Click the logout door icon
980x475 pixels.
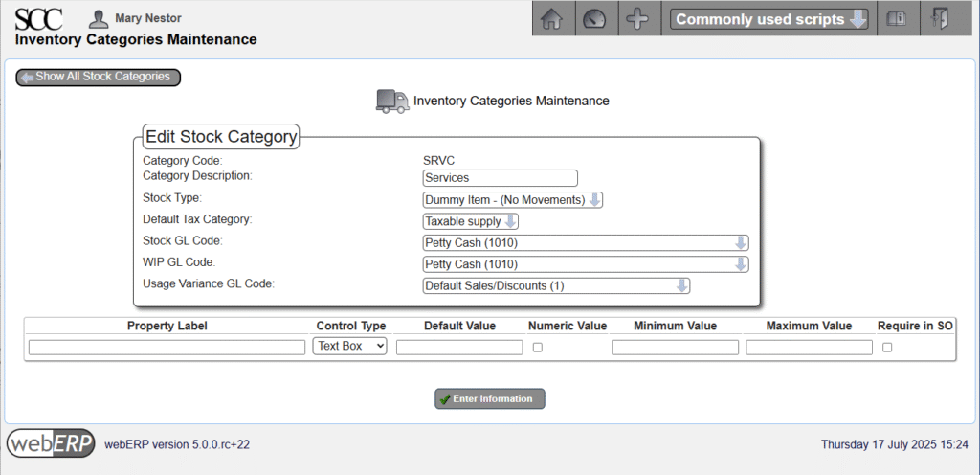[x=940, y=19]
